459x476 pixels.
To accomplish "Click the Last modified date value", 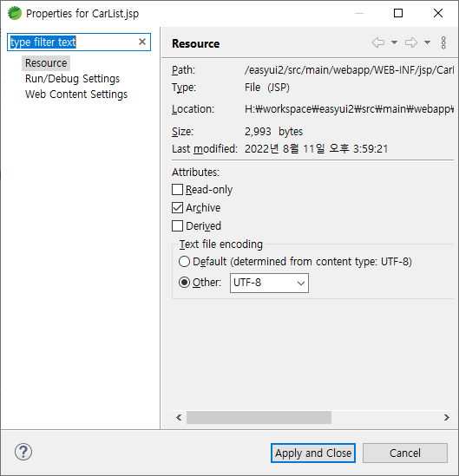I will [316, 149].
